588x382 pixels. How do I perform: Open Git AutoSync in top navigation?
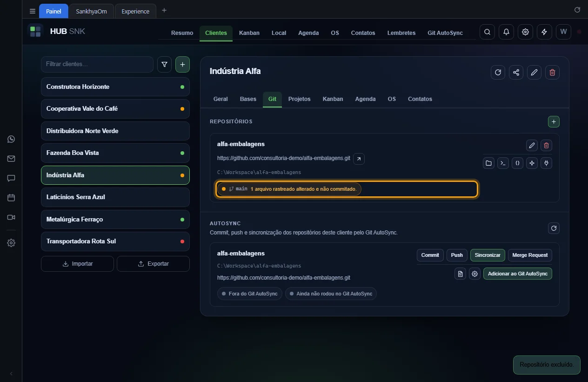click(445, 33)
